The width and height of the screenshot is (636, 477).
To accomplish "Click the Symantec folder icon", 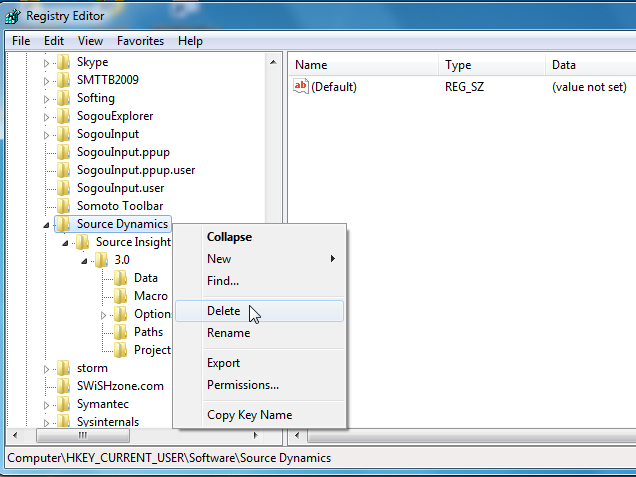I will click(63, 404).
